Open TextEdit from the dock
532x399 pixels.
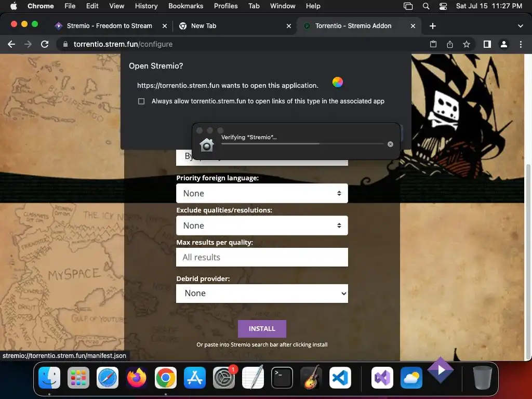point(253,378)
